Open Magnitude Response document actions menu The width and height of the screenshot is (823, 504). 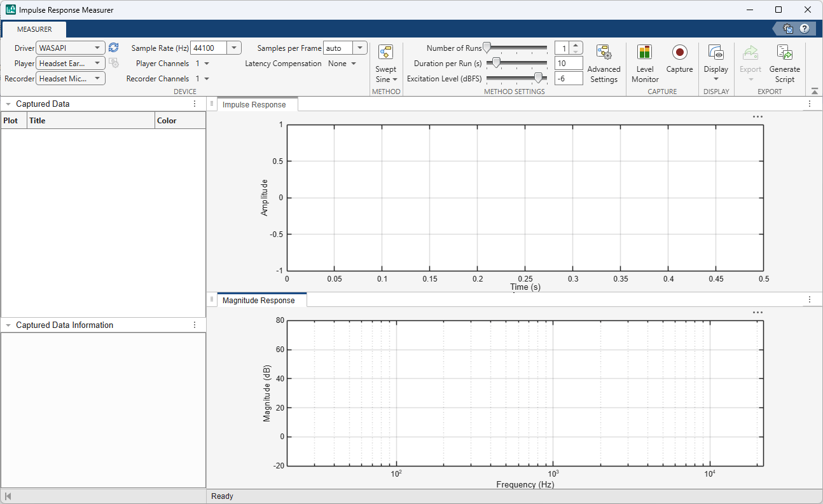(x=810, y=299)
